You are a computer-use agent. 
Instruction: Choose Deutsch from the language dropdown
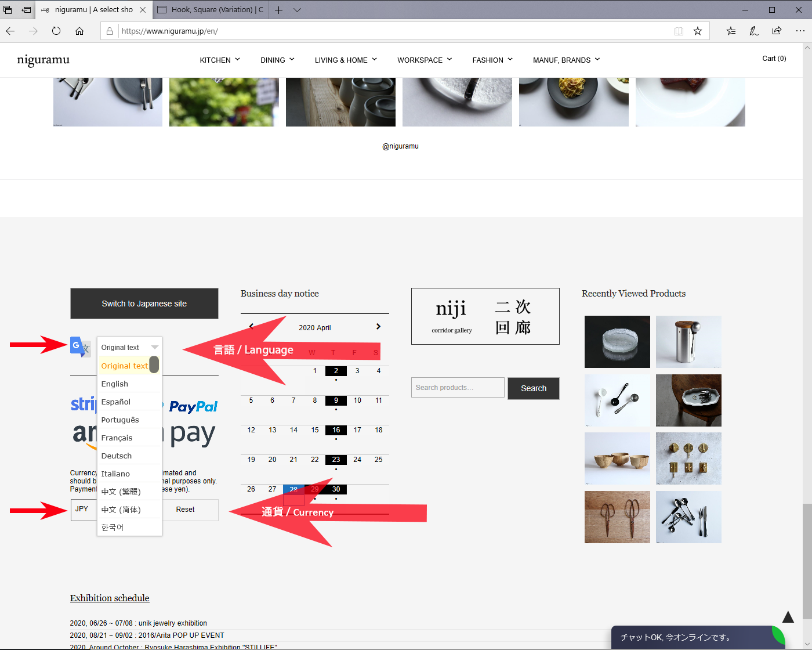click(x=117, y=456)
